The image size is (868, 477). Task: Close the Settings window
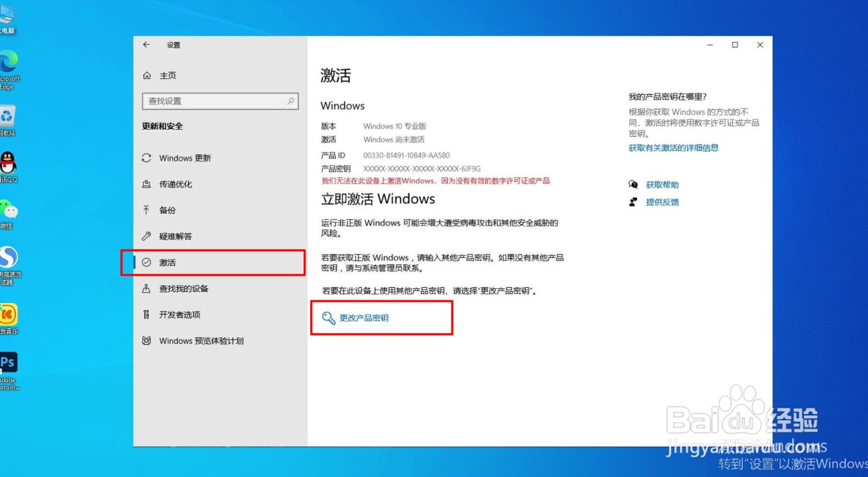pos(760,45)
